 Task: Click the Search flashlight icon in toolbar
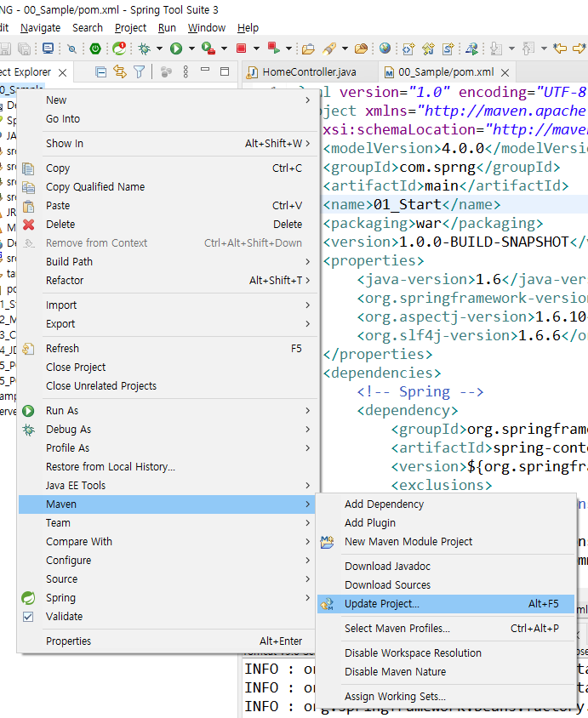(329, 48)
